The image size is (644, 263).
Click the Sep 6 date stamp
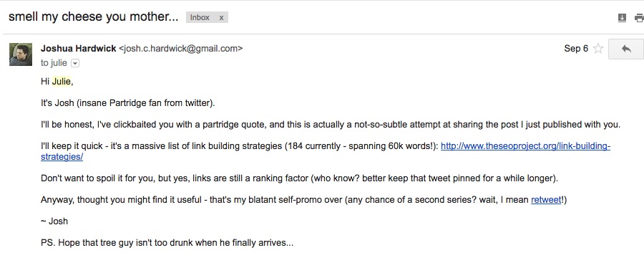[x=576, y=49]
